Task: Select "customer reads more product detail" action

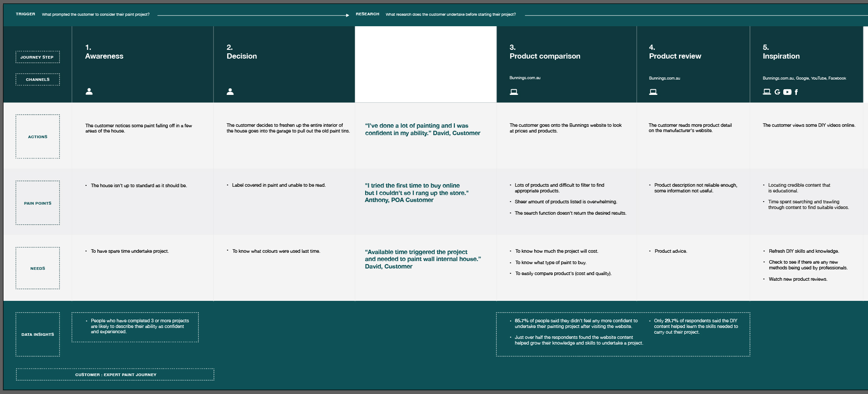Action: [x=690, y=128]
